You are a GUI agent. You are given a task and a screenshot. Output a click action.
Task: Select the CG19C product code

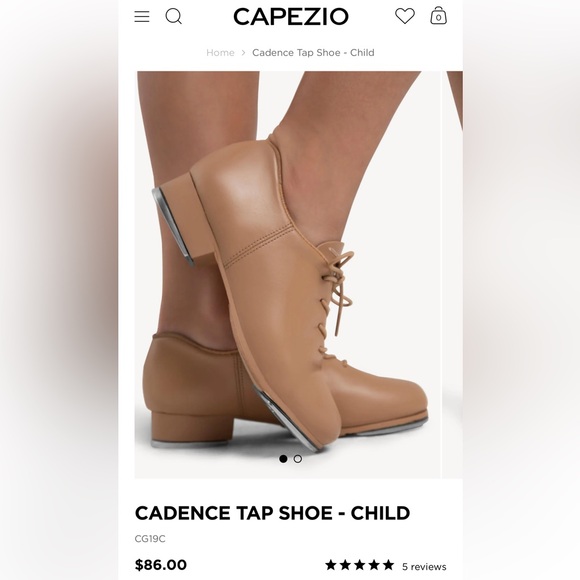click(x=150, y=539)
